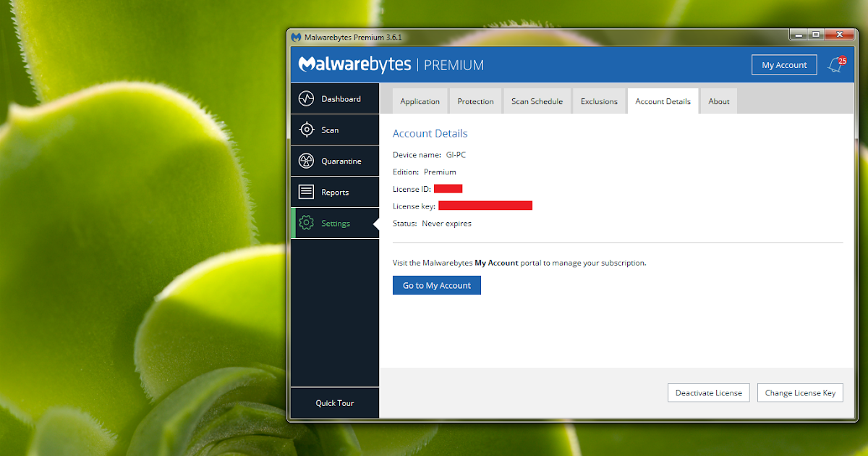Click the License ID label

point(412,189)
